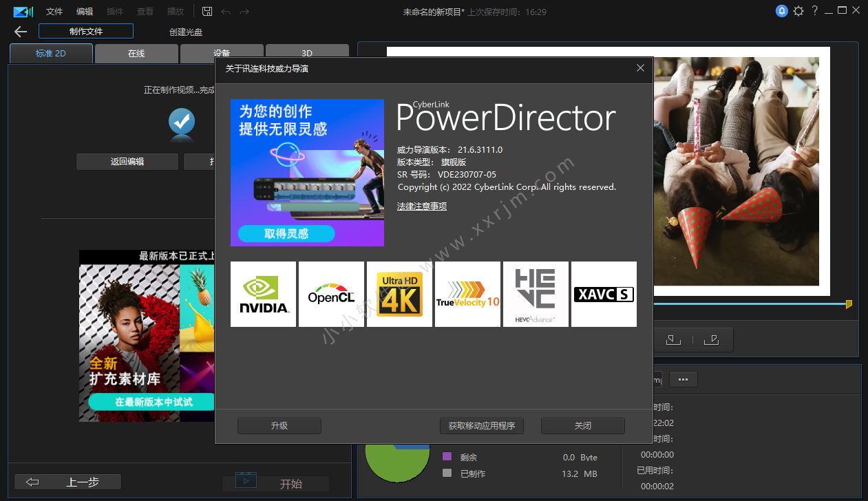Click the right snapshot icon above the timeline
This screenshot has width=868, height=501.
pyautogui.click(x=712, y=339)
